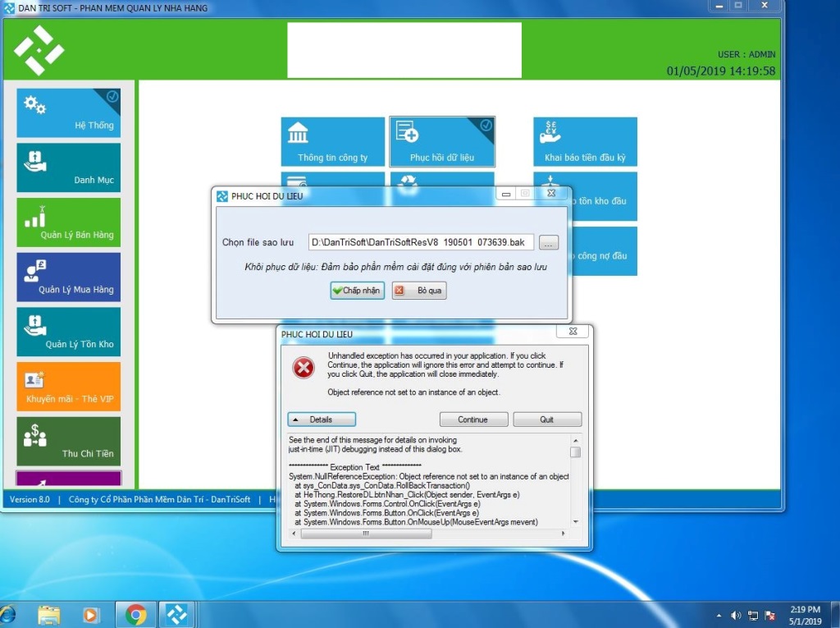The height and width of the screenshot is (628, 840).
Task: Click Bỏ qua to cancel restore
Action: 419,290
